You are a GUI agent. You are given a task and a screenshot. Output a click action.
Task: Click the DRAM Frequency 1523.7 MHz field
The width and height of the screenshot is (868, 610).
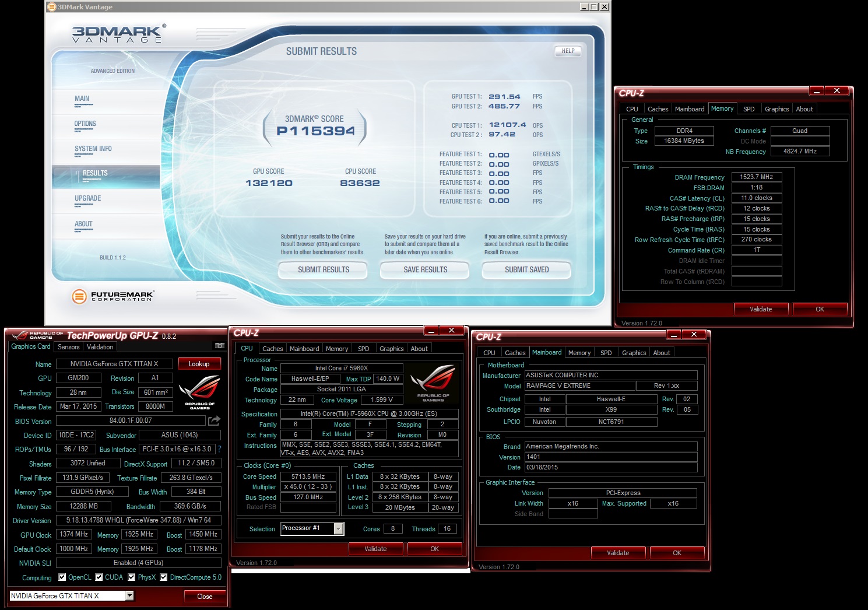(x=756, y=177)
